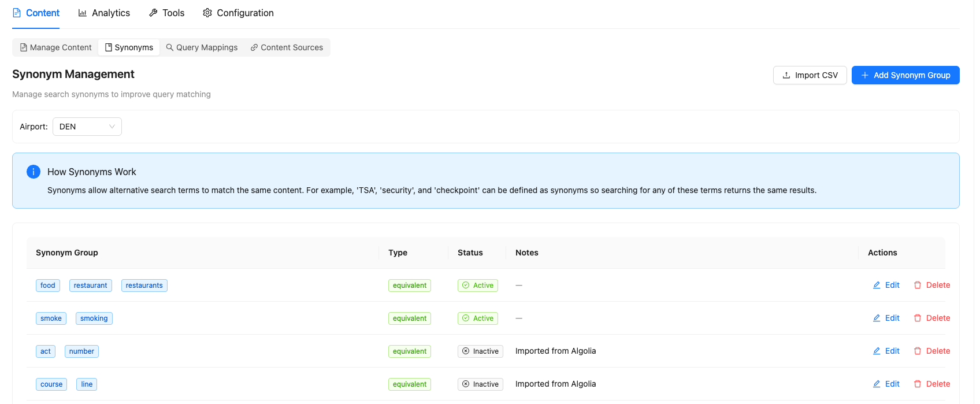Open the Query Mappings sub-tab

202,47
